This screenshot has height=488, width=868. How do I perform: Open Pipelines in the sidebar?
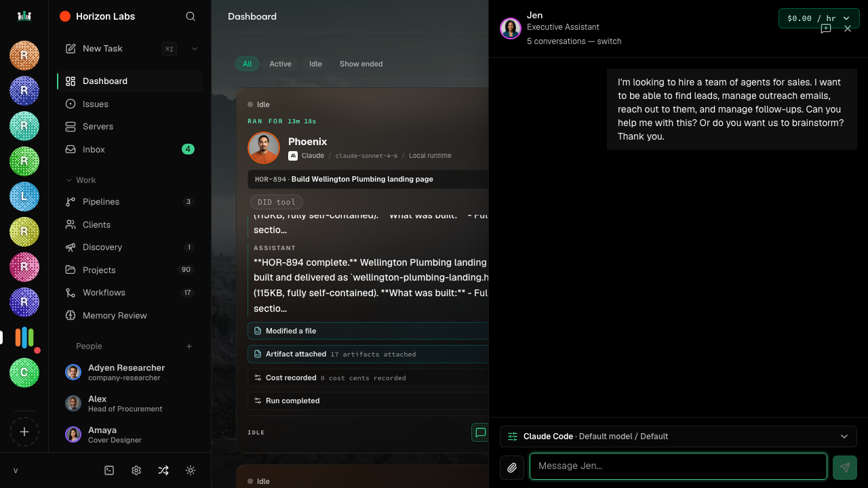tap(130, 202)
